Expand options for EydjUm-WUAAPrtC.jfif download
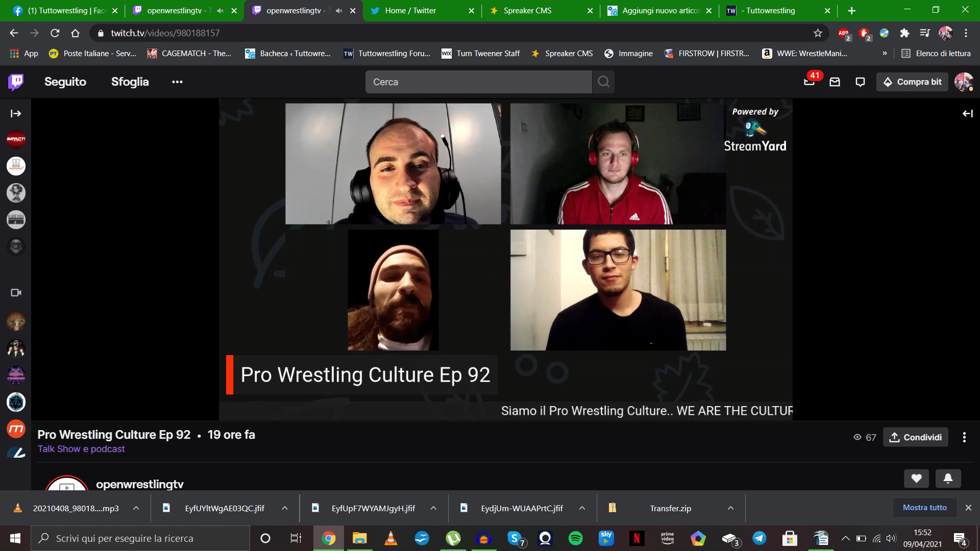This screenshot has width=980, height=551. (x=582, y=508)
